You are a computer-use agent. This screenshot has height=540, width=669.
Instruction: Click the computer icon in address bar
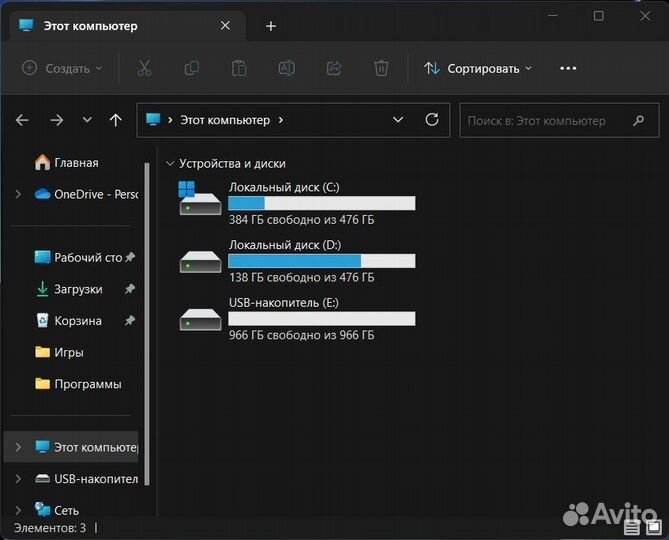pyautogui.click(x=153, y=119)
